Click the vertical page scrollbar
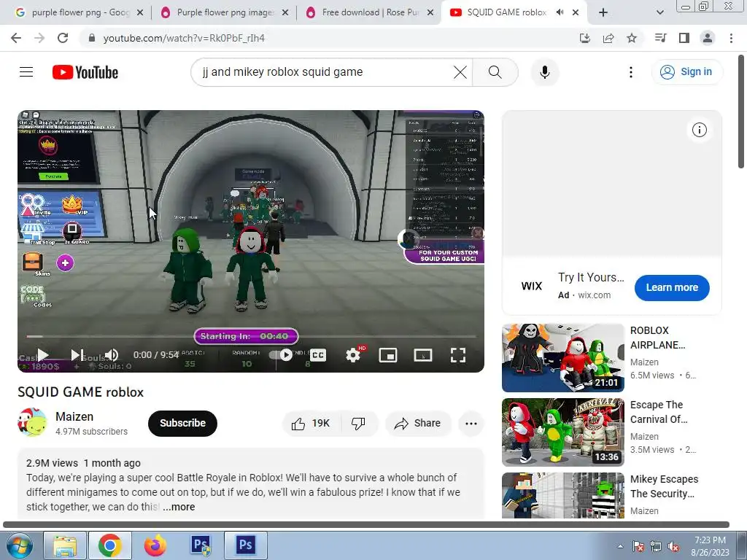 pos(741,111)
